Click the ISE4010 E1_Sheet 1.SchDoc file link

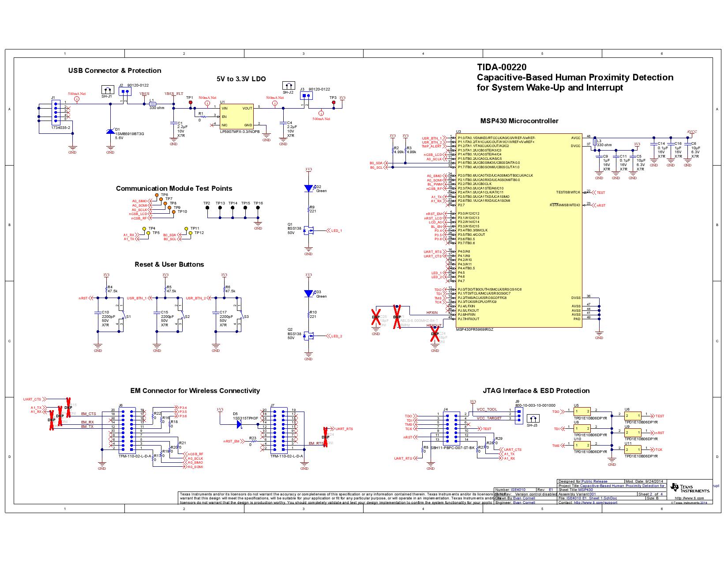[x=592, y=498]
